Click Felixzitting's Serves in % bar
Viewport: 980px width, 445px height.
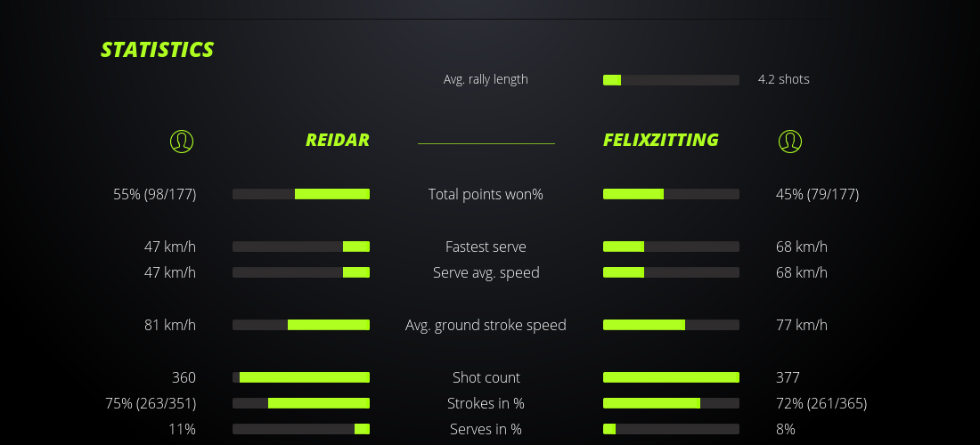tap(671, 429)
